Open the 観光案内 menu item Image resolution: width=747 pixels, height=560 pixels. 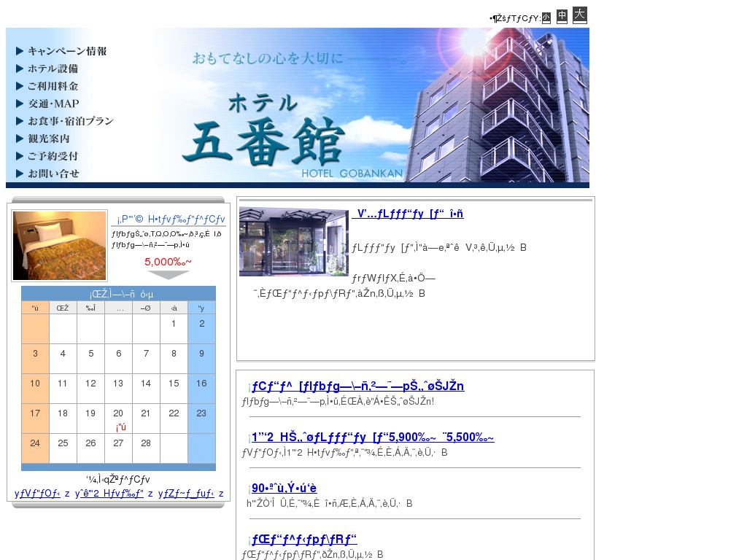[x=43, y=139]
